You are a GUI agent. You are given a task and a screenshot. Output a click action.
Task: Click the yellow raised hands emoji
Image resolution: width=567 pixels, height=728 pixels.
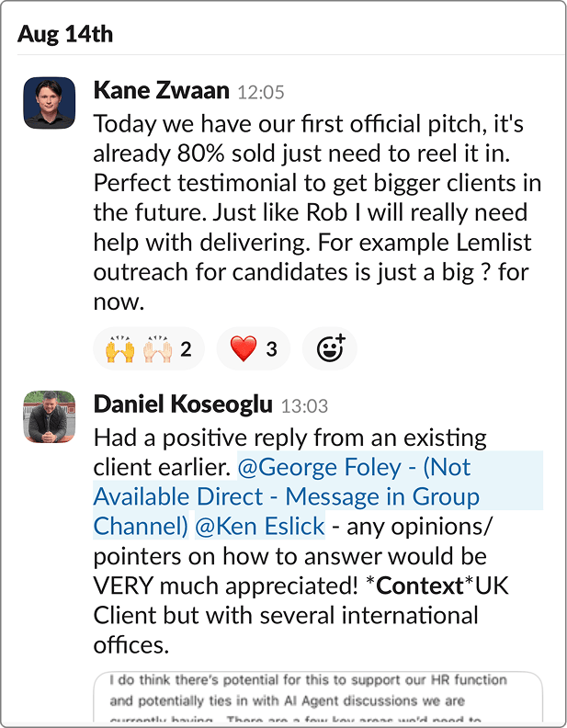tap(120, 349)
